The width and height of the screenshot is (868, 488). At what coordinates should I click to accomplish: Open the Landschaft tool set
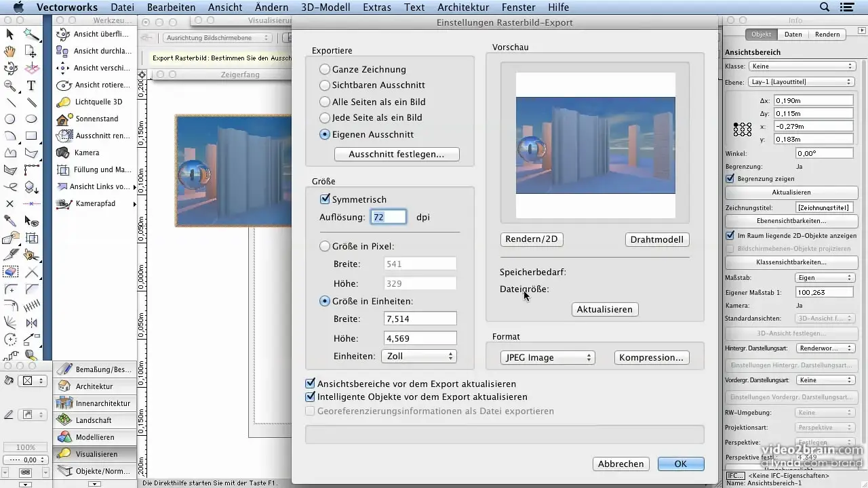[95, 420]
